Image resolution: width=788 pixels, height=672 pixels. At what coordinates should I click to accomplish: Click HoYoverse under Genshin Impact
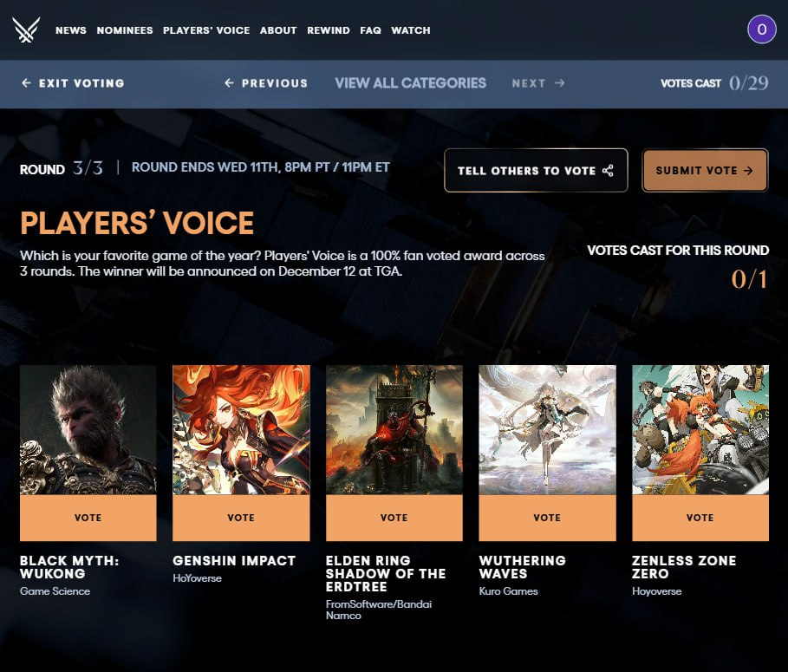coord(197,578)
